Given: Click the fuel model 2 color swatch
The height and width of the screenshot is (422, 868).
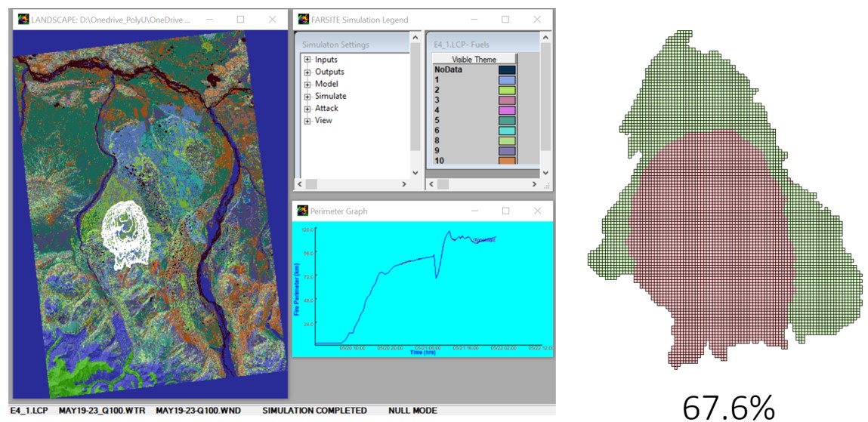Looking at the screenshot, I should tap(507, 90).
